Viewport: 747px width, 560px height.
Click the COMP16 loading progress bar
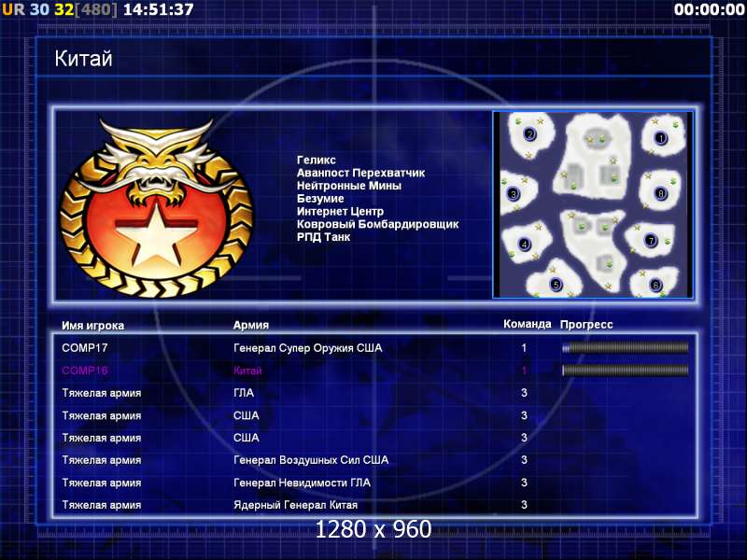625,370
